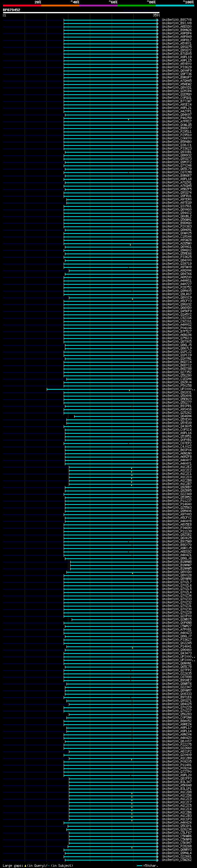This screenshot has height=868, width=197.
Task: Select UniRef100_B9RUP7 label
Action: click(177, 78)
